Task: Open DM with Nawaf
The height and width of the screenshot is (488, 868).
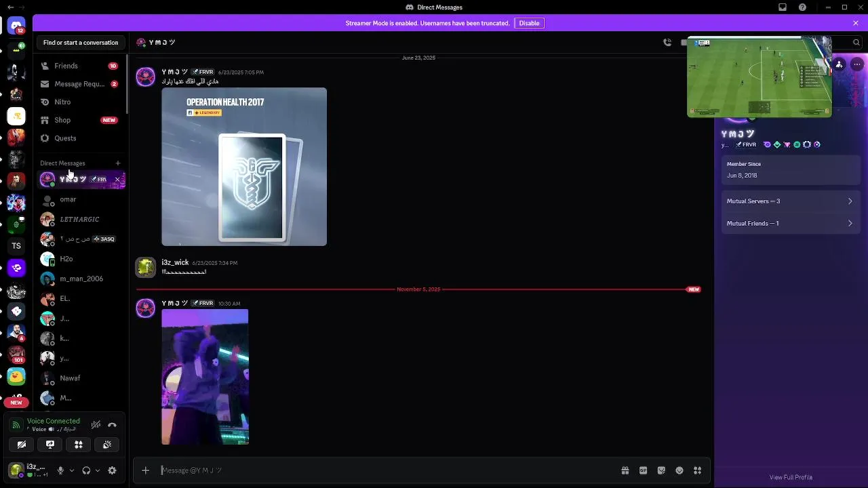Action: 81,378
